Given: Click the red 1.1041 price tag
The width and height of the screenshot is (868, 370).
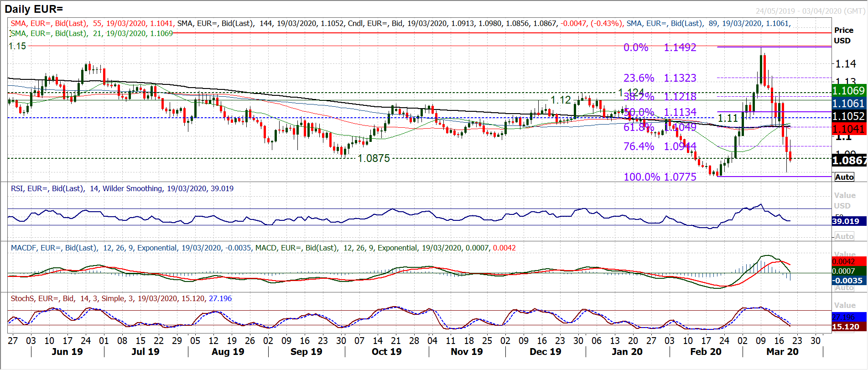Looking at the screenshot, I should point(849,129).
